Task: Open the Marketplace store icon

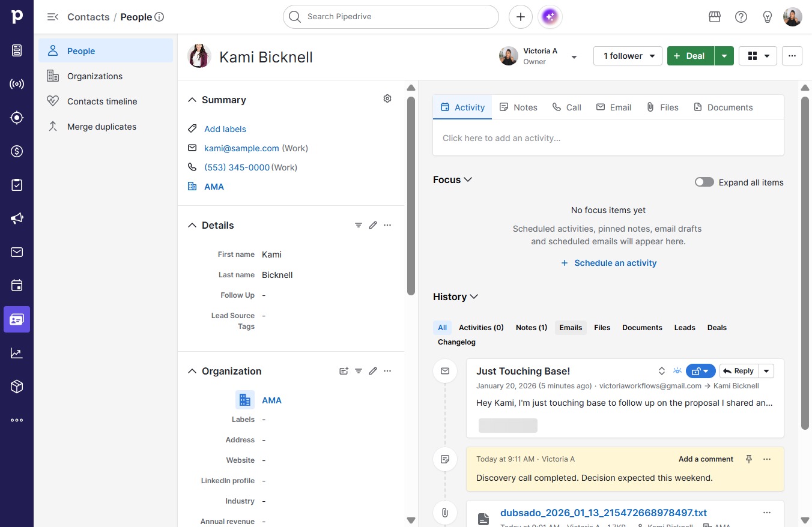Action: [715, 17]
